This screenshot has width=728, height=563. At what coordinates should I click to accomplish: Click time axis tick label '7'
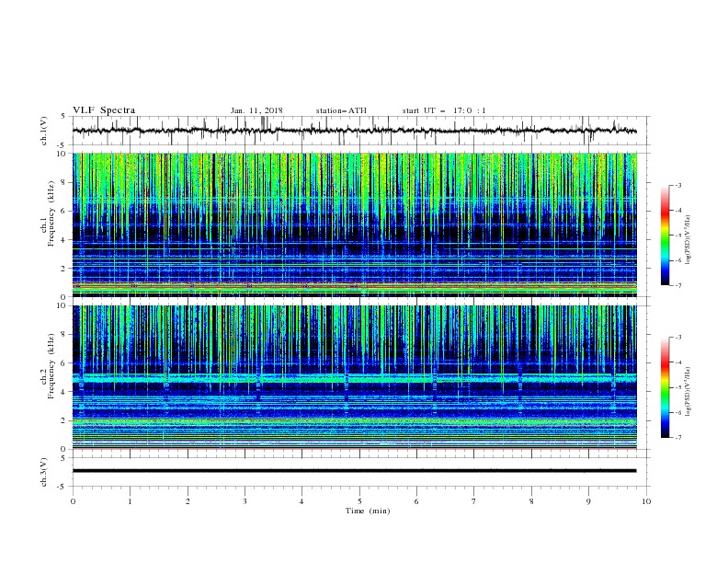coord(474,501)
